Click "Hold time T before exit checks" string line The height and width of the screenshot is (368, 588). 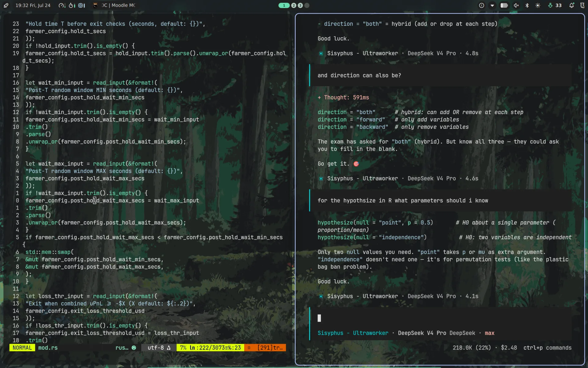coord(115,24)
